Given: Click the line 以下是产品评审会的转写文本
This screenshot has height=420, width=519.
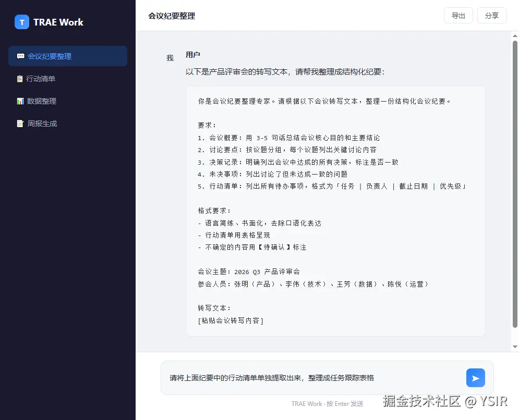Looking at the screenshot, I should 285,72.
